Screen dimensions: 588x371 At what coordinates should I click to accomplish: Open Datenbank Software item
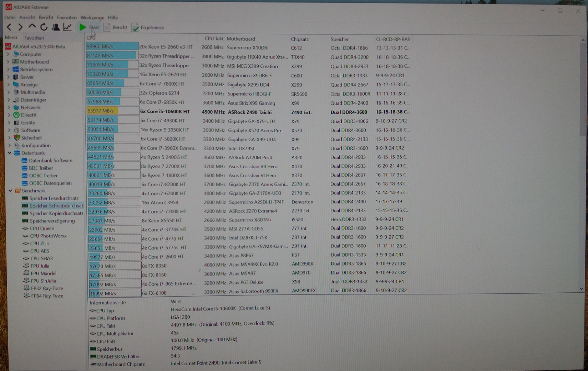pyautogui.click(x=50, y=160)
